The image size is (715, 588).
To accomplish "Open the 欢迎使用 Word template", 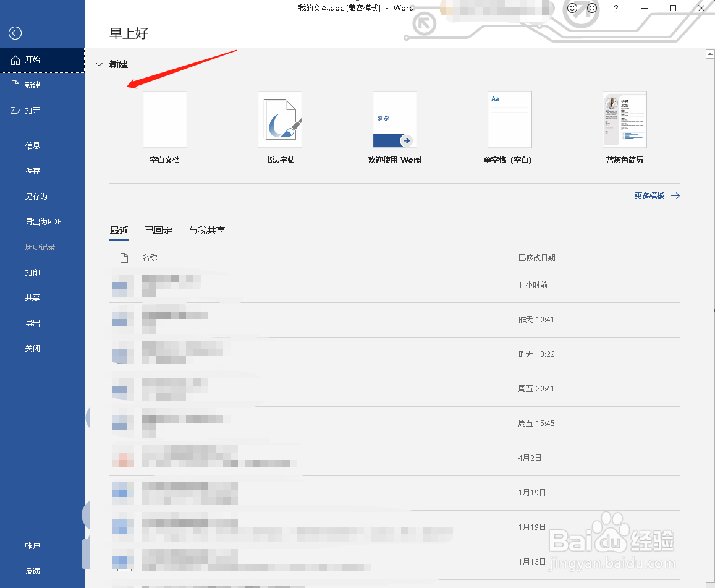I will point(395,127).
